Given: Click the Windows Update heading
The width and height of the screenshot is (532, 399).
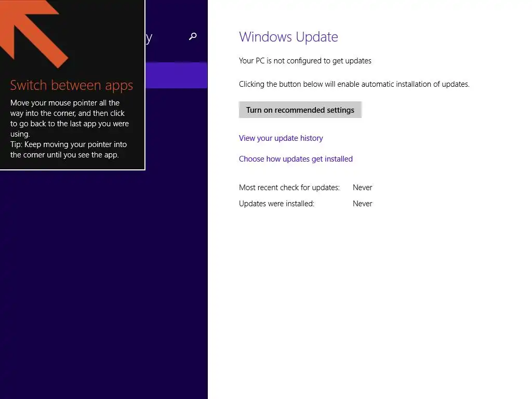Looking at the screenshot, I should pyautogui.click(x=288, y=37).
